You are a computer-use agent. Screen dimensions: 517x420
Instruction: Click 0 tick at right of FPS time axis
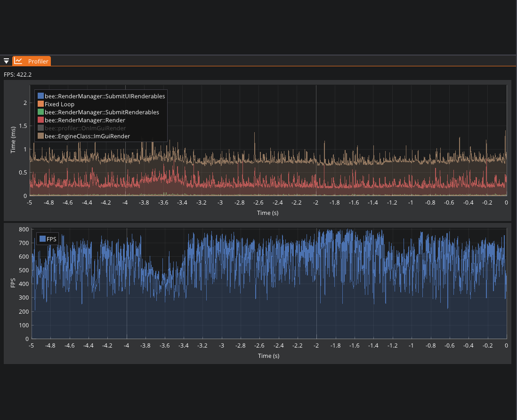pos(506,346)
